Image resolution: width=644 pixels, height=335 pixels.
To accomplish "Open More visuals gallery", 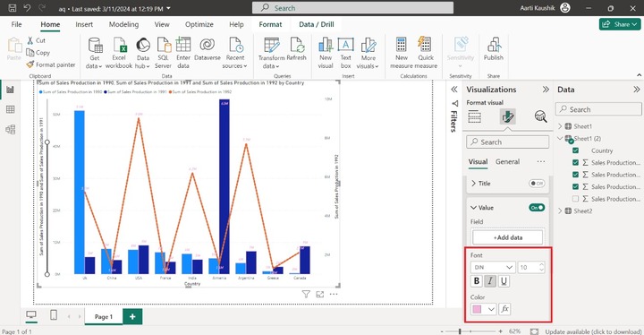I will [x=368, y=53].
